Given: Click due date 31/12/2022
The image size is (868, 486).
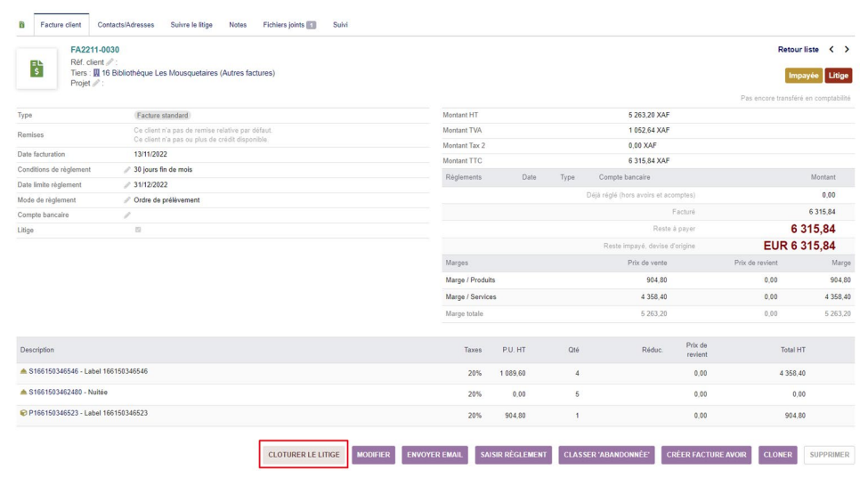Looking at the screenshot, I should click(x=150, y=185).
